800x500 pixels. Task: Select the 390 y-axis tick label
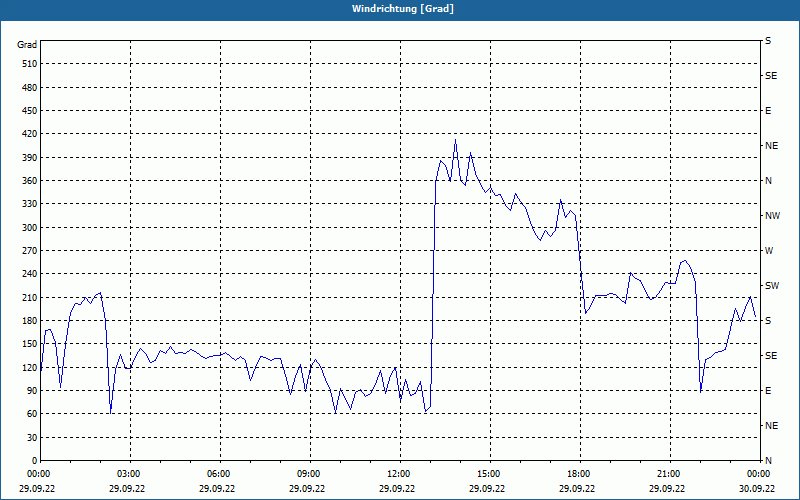click(x=30, y=157)
